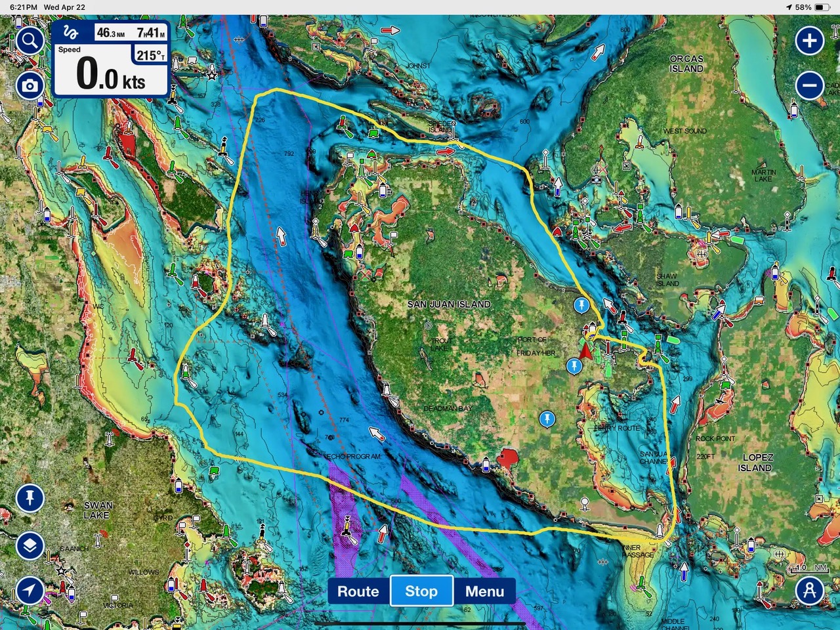Zoom in with the plus button
The height and width of the screenshot is (630, 840).
(x=809, y=41)
